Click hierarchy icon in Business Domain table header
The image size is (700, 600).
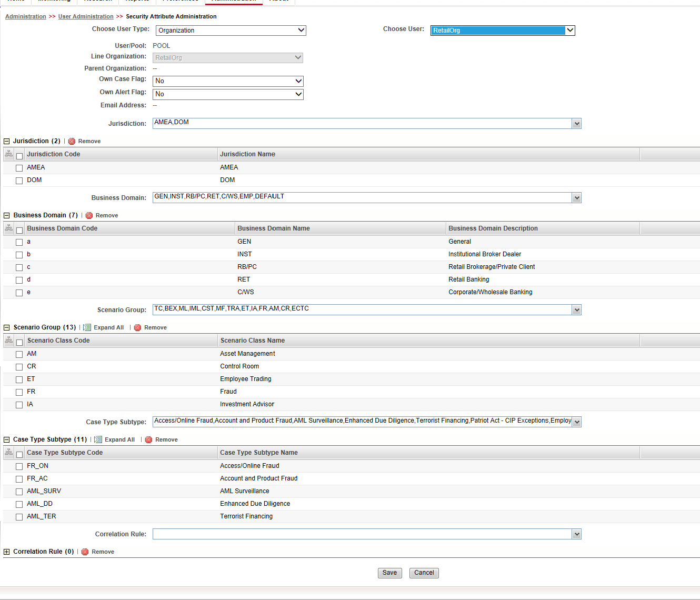(x=8, y=228)
